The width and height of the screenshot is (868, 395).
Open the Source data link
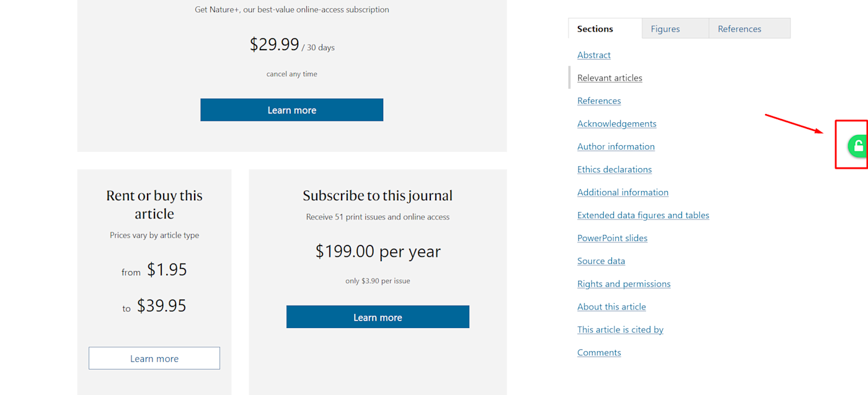pyautogui.click(x=601, y=261)
